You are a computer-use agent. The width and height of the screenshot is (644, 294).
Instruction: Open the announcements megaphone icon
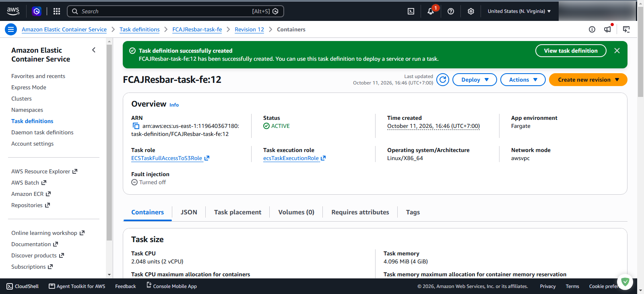[x=607, y=29]
